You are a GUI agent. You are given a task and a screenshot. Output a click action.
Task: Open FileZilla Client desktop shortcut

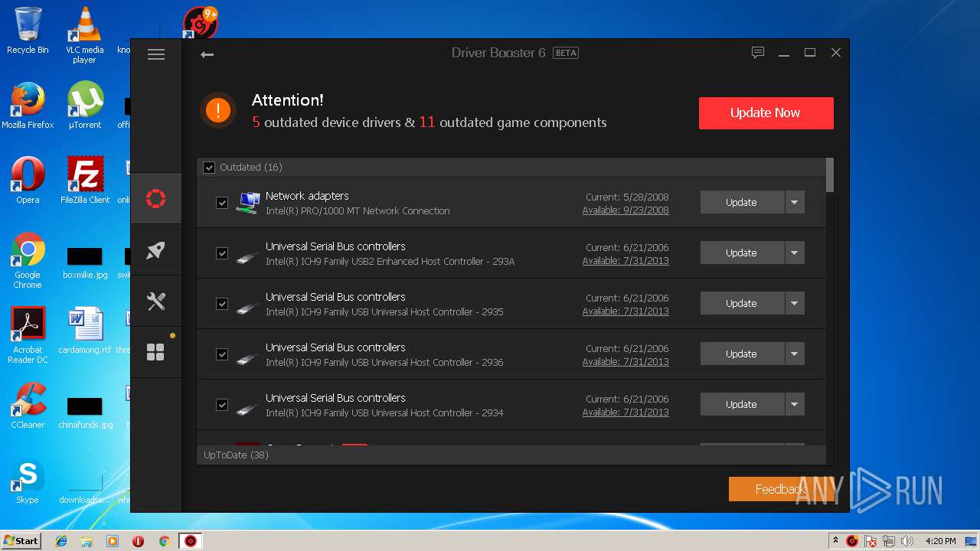coord(85,181)
